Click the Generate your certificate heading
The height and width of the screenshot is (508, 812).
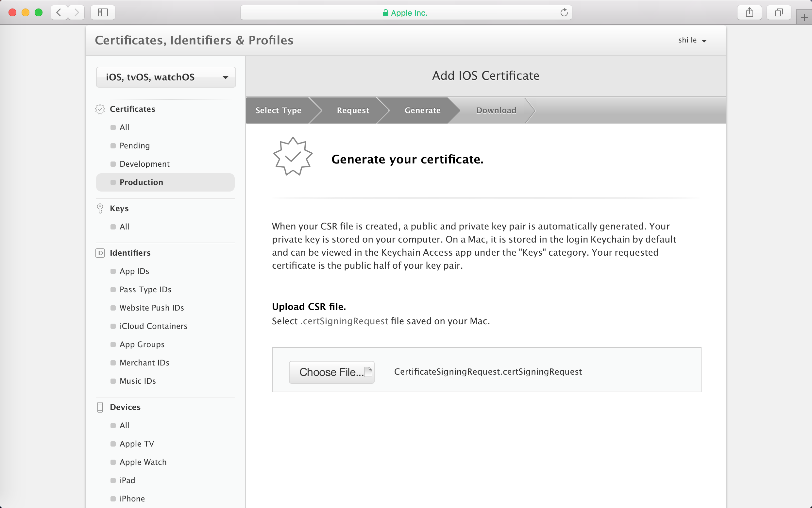407,159
